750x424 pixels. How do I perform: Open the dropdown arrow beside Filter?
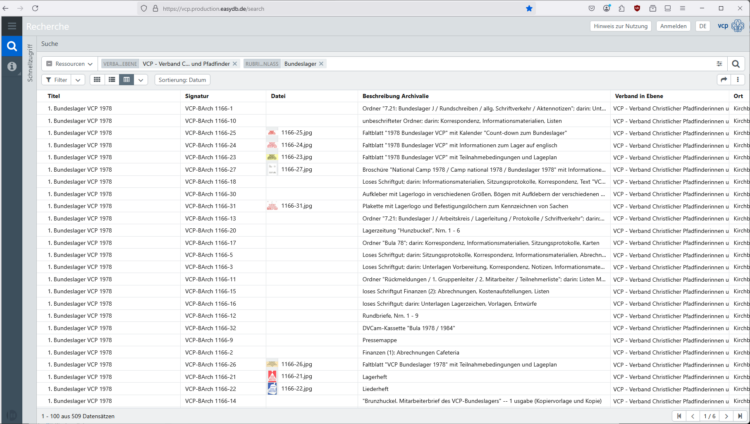(78, 80)
